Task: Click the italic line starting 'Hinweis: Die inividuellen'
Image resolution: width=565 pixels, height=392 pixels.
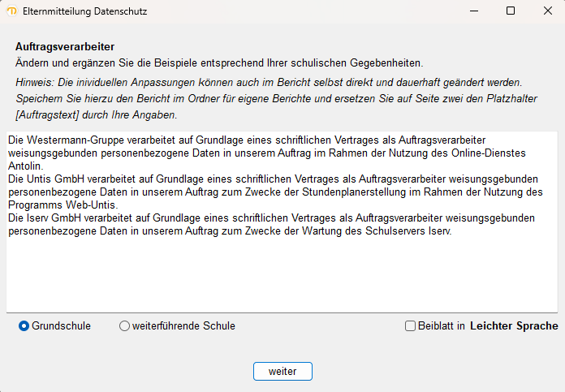Action: pos(269,83)
